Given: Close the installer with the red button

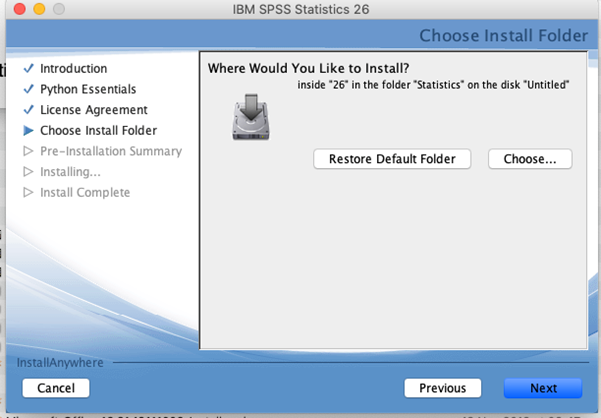Looking at the screenshot, I should tap(20, 9).
